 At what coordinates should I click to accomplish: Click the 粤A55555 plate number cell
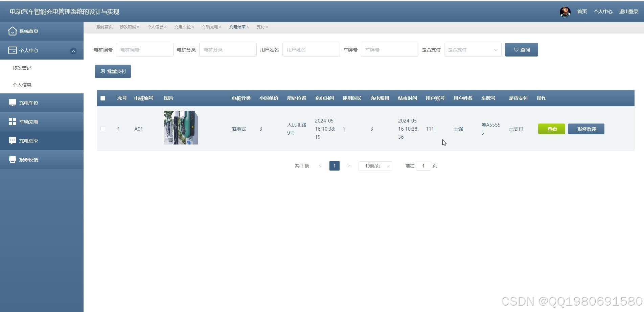[491, 129]
